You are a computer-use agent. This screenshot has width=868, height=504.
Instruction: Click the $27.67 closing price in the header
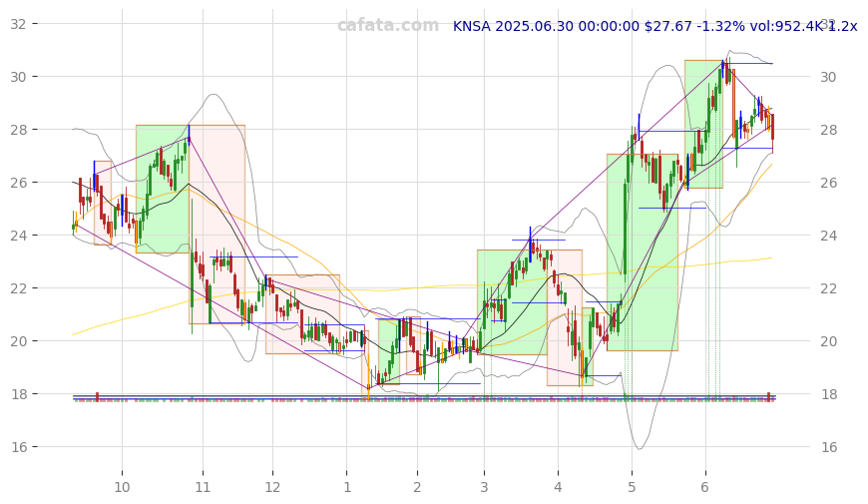click(x=668, y=26)
